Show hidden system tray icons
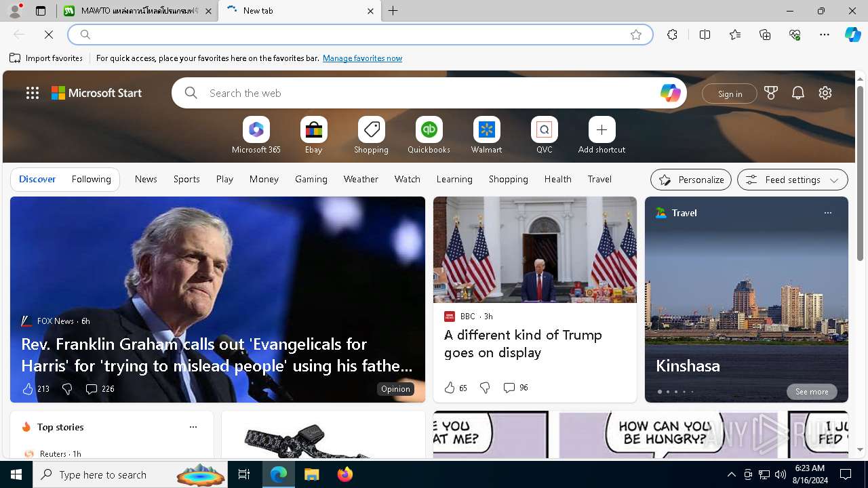868x488 pixels. 731,474
